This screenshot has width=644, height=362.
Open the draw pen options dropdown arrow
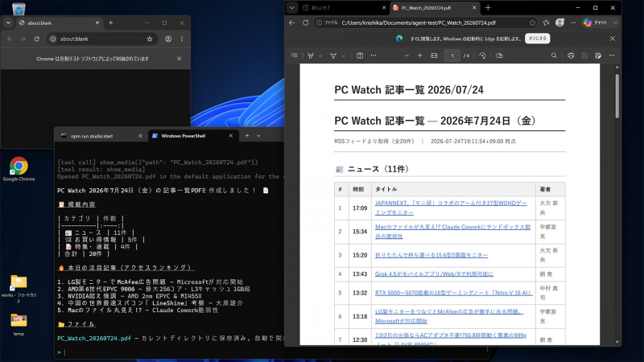(320, 56)
